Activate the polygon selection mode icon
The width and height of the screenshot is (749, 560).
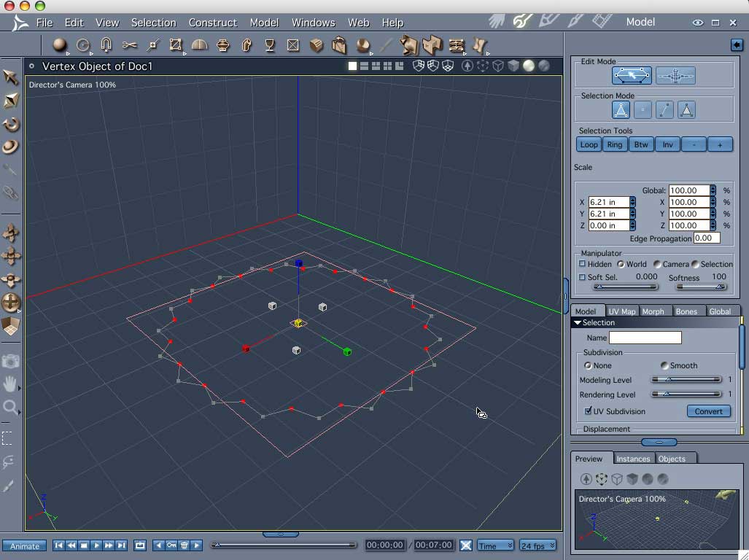pyautogui.click(x=686, y=110)
